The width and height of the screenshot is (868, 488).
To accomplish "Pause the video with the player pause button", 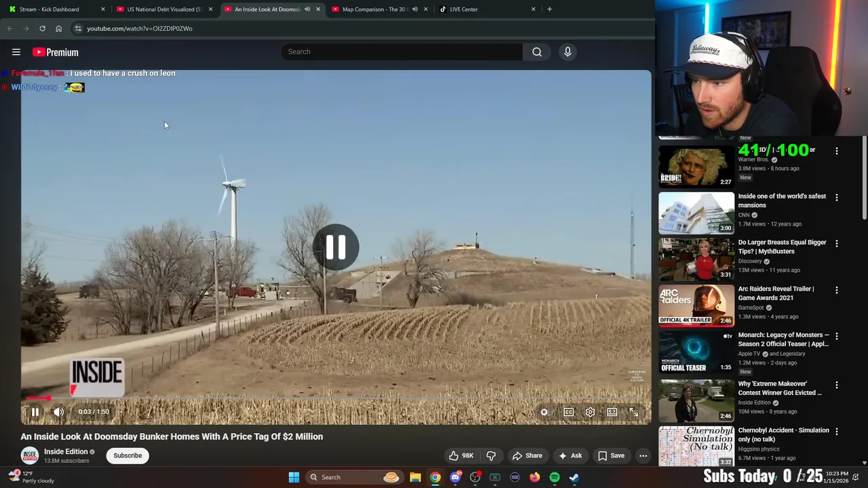I will (35, 411).
